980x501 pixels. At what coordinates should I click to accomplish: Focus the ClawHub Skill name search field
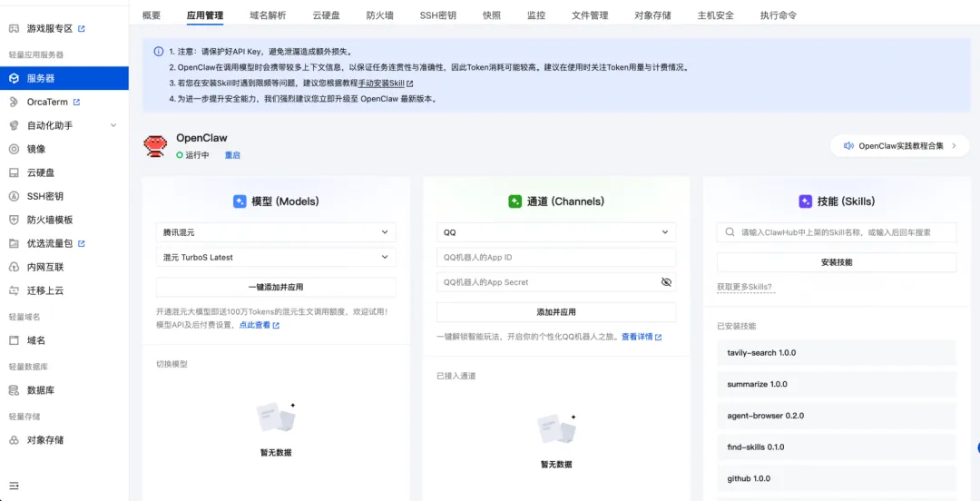pyautogui.click(x=837, y=232)
